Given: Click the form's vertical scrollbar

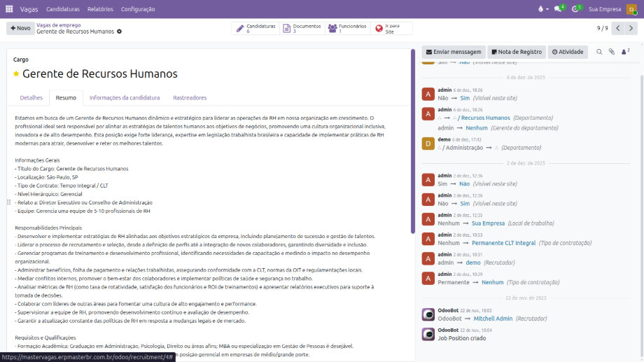Looking at the screenshot, I should tap(413, 140).
